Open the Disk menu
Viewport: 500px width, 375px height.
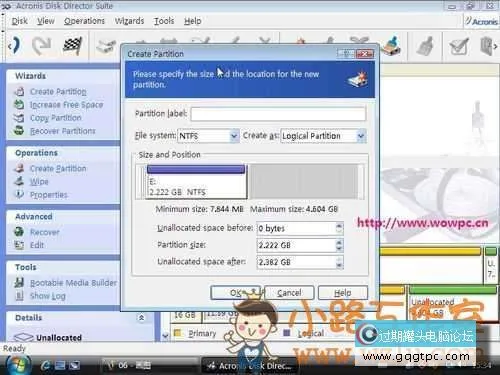coord(20,21)
